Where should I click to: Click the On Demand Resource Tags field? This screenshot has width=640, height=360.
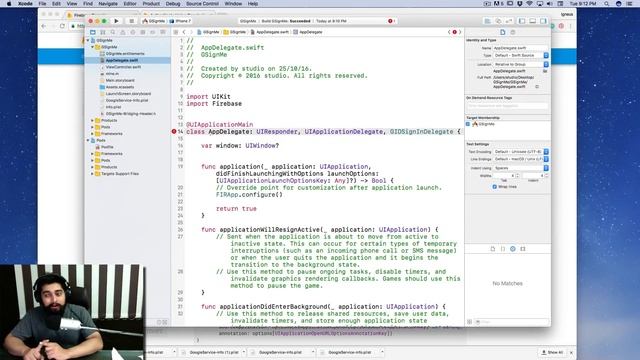[507, 106]
